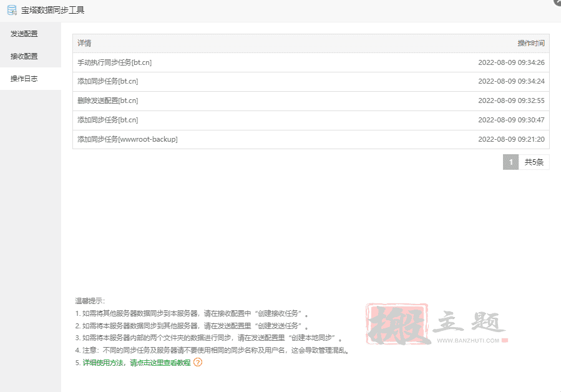Open the 发送配置 tab
The width and height of the screenshot is (561, 392).
(x=31, y=34)
